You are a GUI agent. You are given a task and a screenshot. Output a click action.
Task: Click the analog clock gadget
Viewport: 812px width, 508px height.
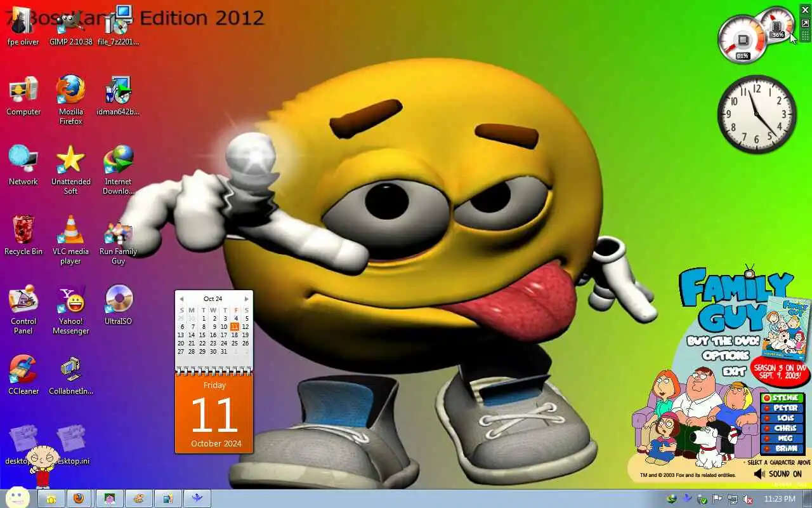click(x=757, y=114)
